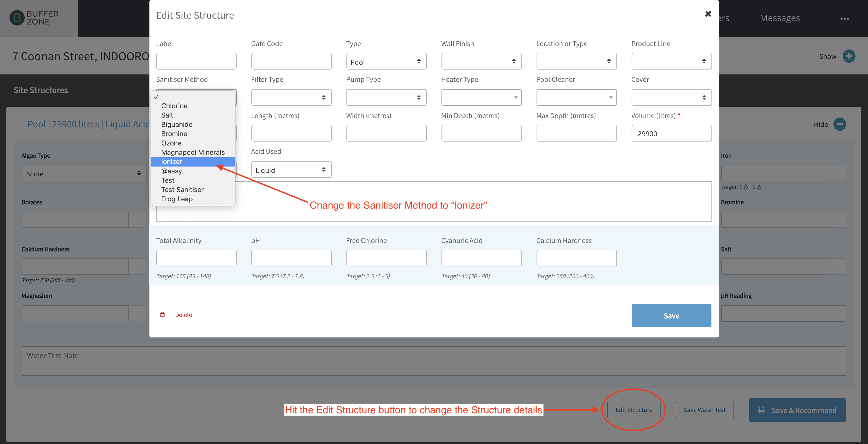Click the Volume field showing 29900

click(671, 133)
